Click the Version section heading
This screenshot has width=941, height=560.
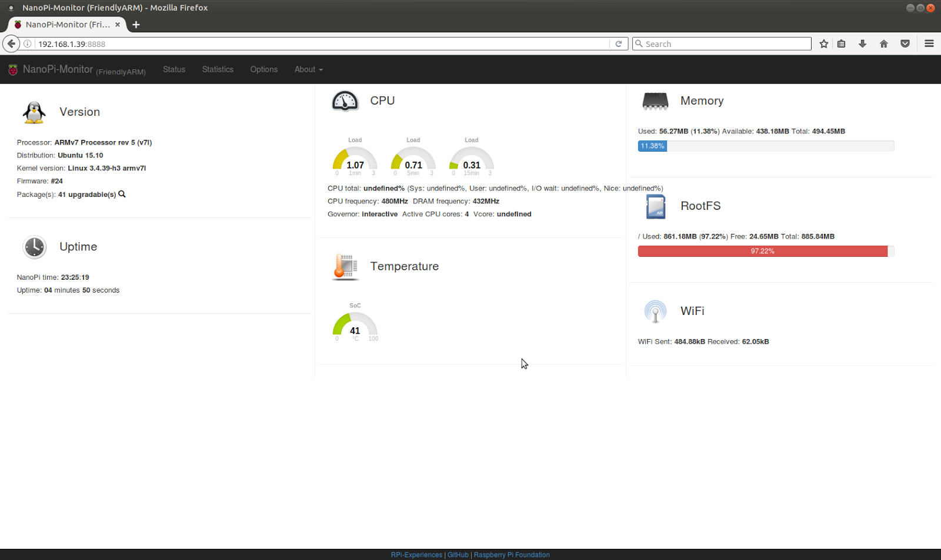(x=79, y=112)
